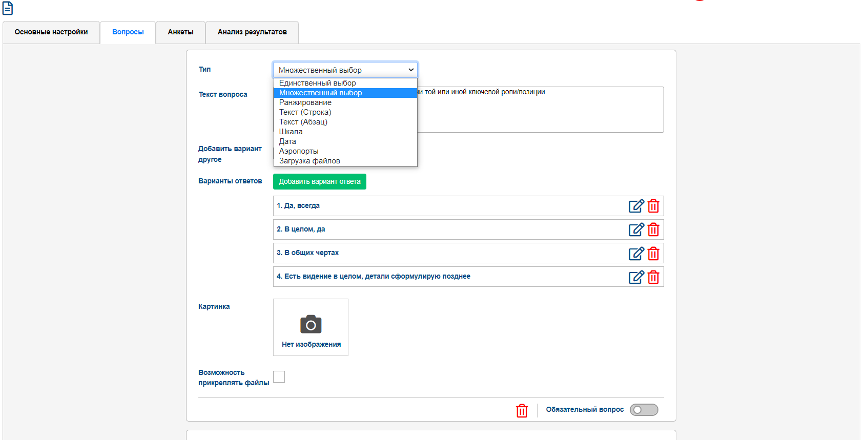
Task: Edit the fourth answer option 'Есть видение в целом'
Action: [x=636, y=277]
